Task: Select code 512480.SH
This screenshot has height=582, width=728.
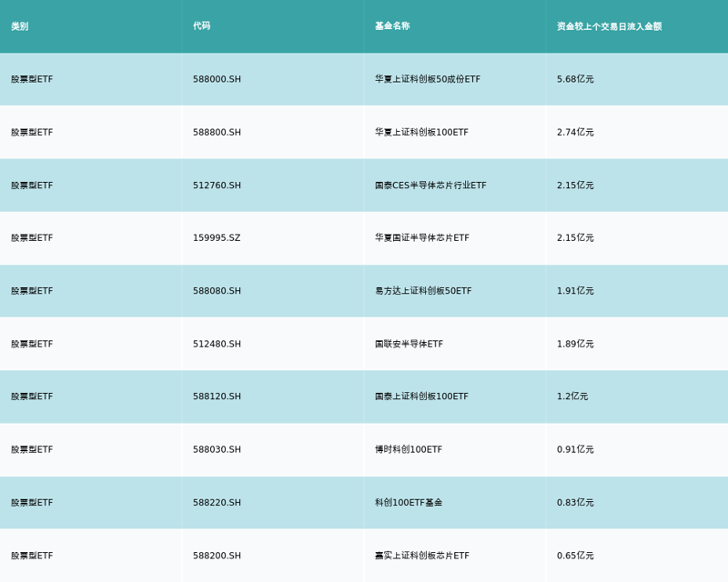Action: tap(217, 344)
